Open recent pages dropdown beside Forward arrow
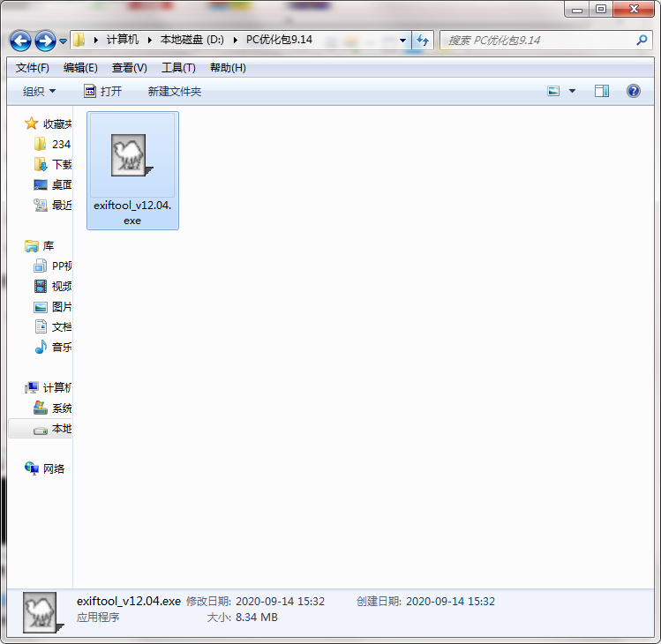Image resolution: width=661 pixels, height=644 pixels. click(63, 41)
